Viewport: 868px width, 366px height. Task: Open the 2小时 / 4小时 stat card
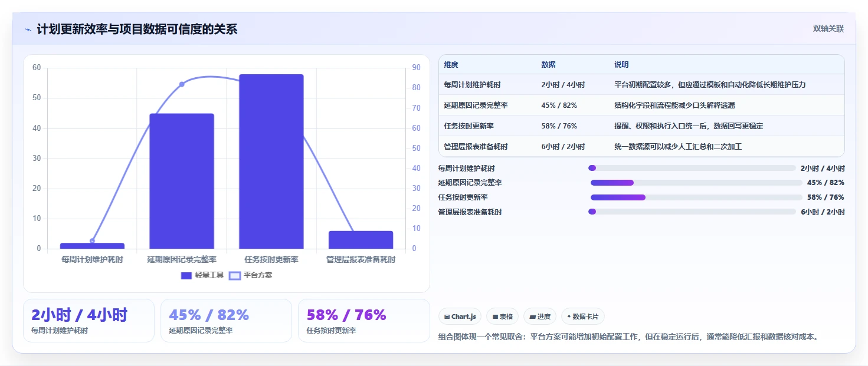[x=89, y=321]
